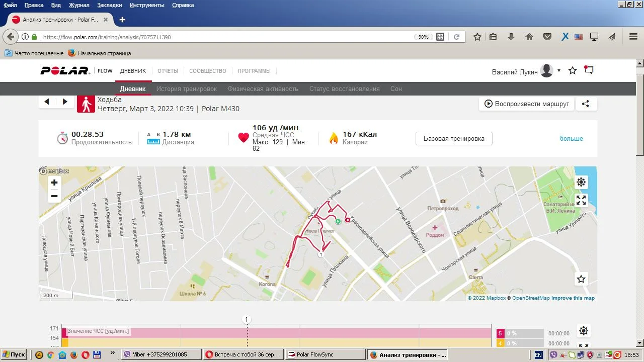The width and height of the screenshot is (644, 362).
Task: Zoom in on the route map
Action: point(54,183)
